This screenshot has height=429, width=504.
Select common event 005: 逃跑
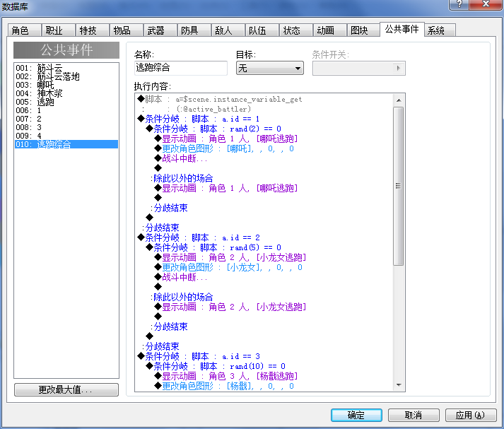point(66,102)
